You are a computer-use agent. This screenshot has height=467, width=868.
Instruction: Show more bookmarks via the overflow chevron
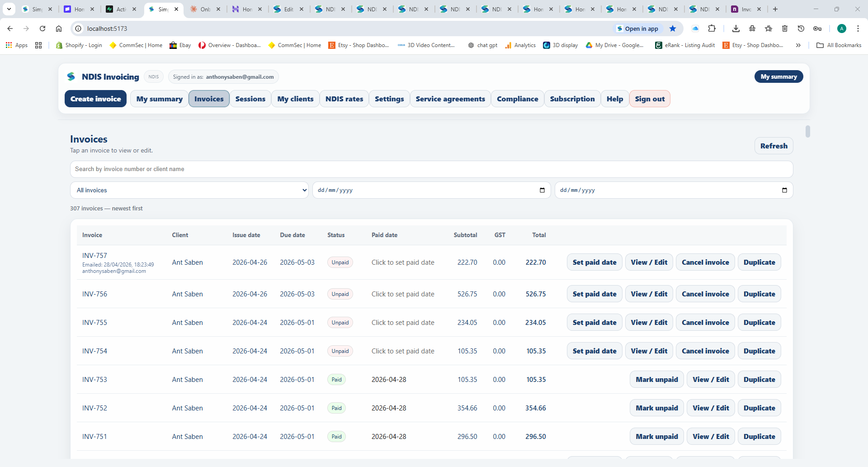798,45
